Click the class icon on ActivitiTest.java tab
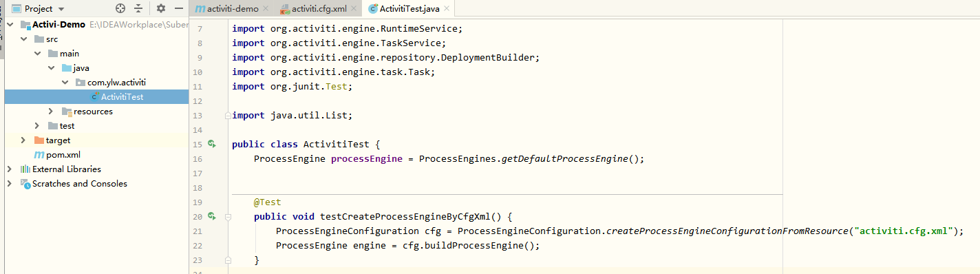The width and height of the screenshot is (980, 274). point(373,9)
